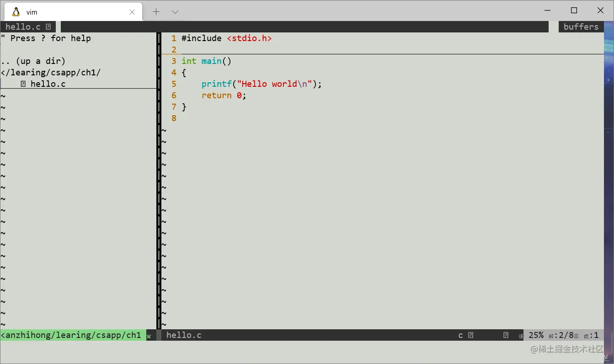The height and width of the screenshot is (364, 614).
Task: Select the </learing/csapp/ch1/ directory root
Action: pyautogui.click(x=51, y=73)
